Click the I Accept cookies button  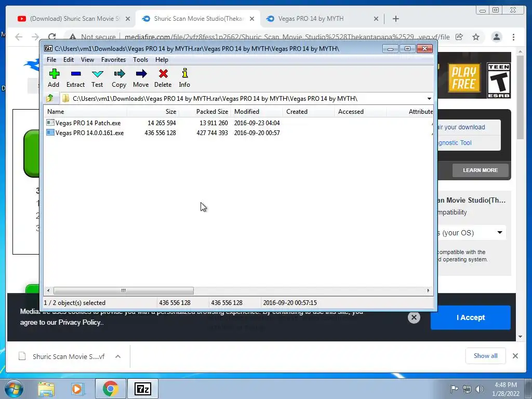click(x=471, y=317)
